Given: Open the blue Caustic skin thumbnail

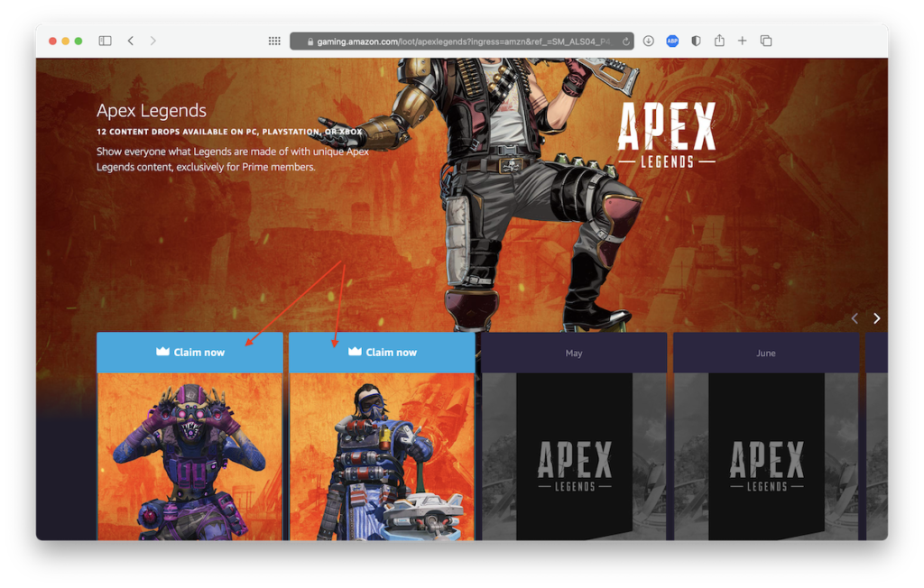Looking at the screenshot, I should pos(382,457).
